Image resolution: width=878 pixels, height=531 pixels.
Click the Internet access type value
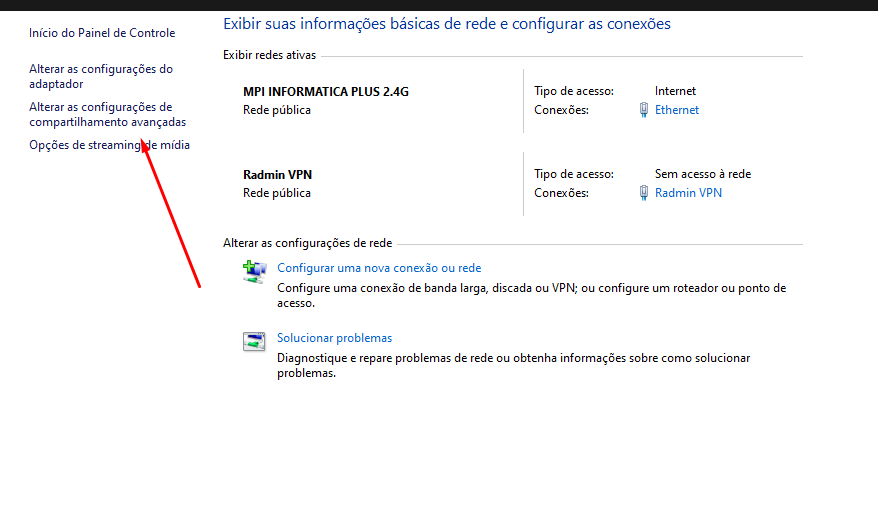point(675,91)
